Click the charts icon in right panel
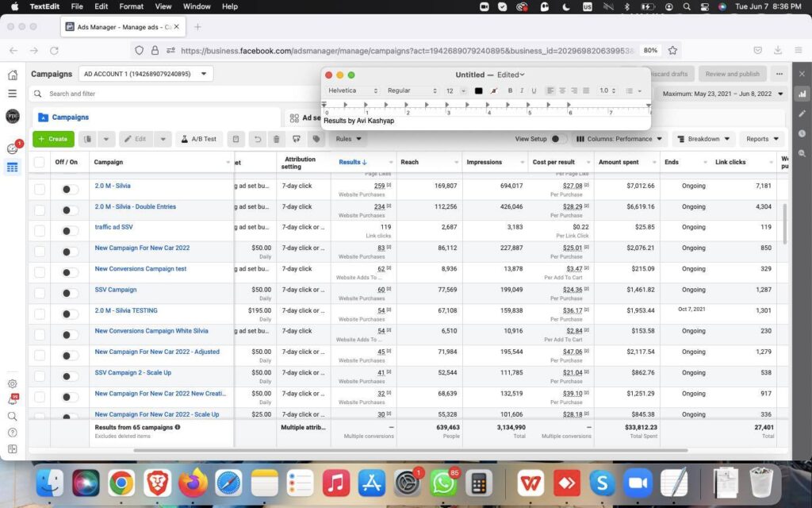Image resolution: width=812 pixels, height=508 pixels. [802, 94]
